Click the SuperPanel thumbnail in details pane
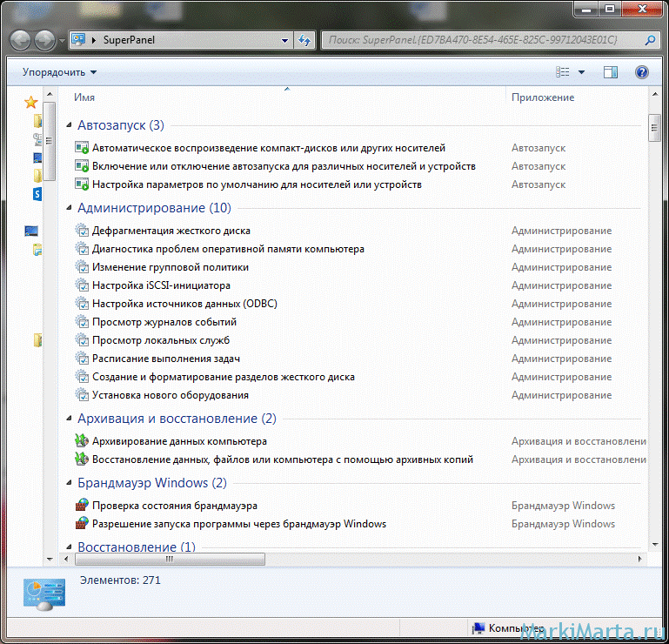The image size is (669, 644). coord(44,594)
